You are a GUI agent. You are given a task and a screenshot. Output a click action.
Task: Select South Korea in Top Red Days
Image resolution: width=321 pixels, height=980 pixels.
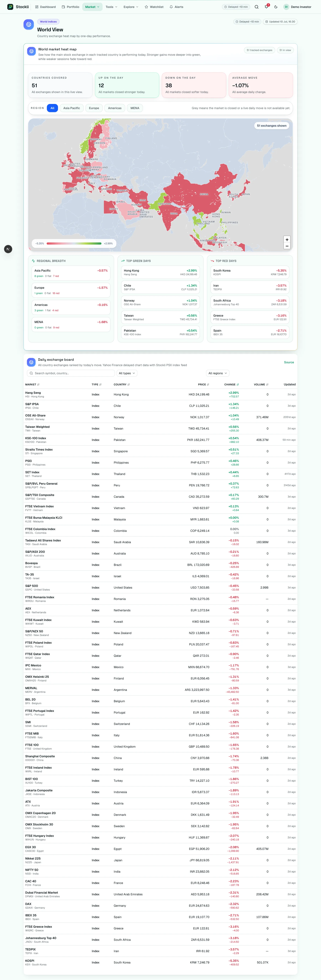click(x=250, y=272)
